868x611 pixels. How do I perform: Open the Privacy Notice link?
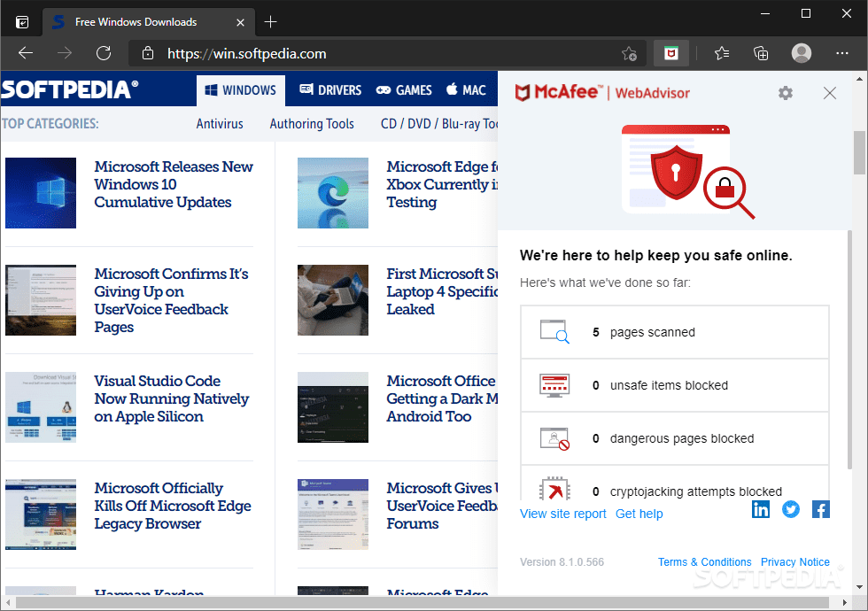795,561
